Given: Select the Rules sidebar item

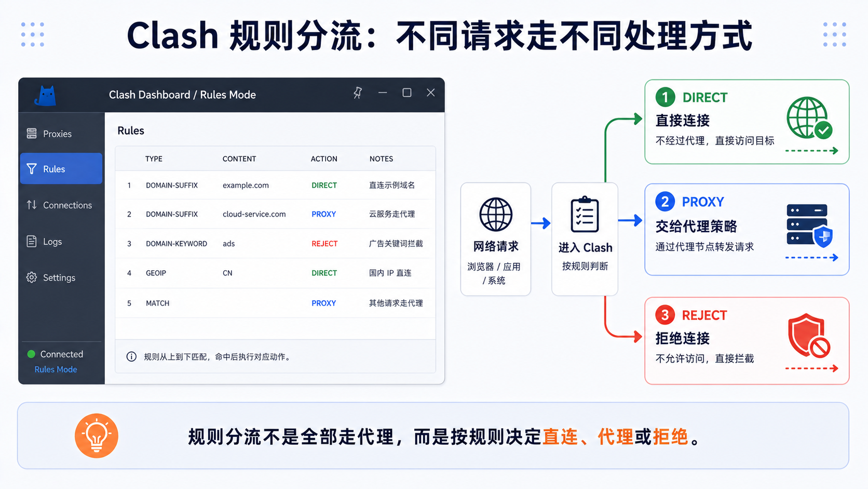Looking at the screenshot, I should [x=61, y=168].
